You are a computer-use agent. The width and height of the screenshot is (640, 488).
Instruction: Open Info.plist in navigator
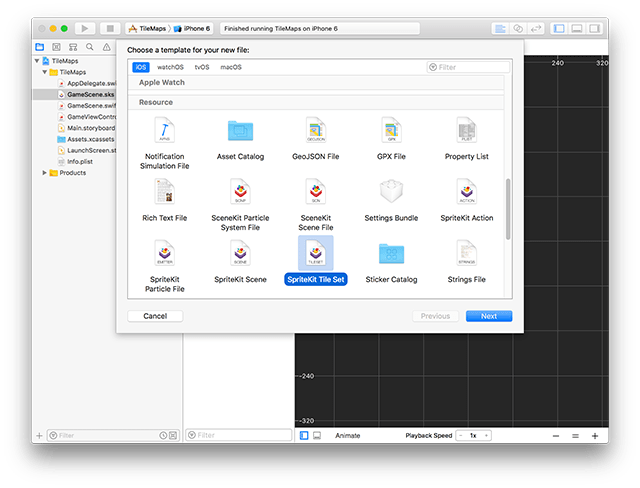[x=76, y=162]
